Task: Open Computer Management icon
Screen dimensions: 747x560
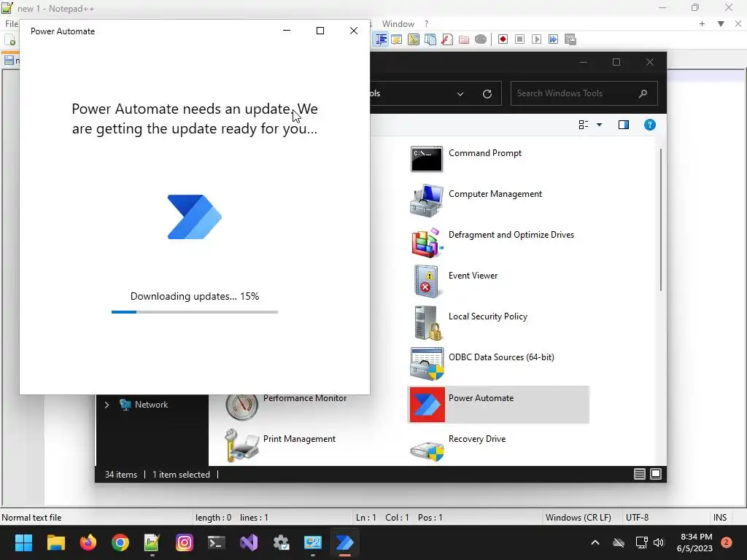Action: point(426,200)
